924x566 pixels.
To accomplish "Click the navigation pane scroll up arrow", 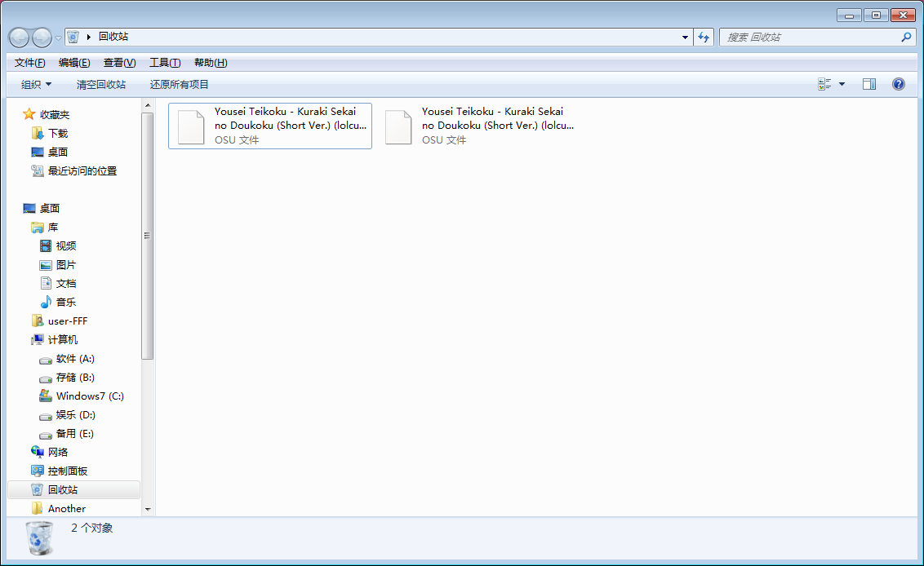I will point(148,105).
